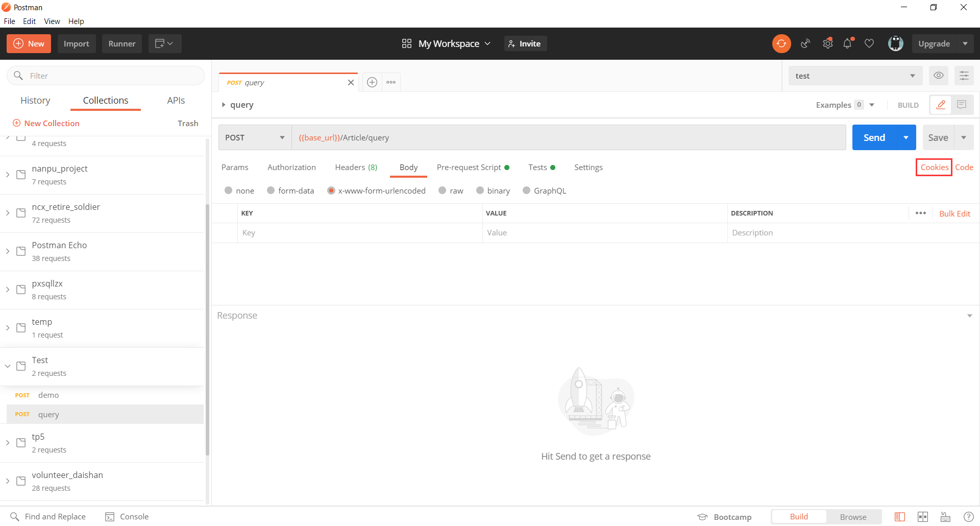Switch to Browse mode

tap(853, 517)
